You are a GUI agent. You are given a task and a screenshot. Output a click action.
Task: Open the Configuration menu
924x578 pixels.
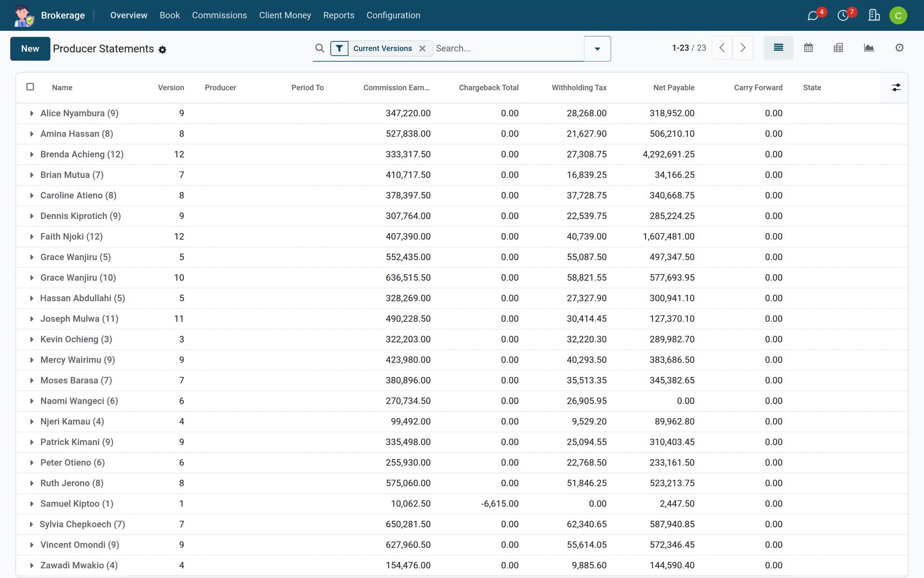click(x=393, y=15)
